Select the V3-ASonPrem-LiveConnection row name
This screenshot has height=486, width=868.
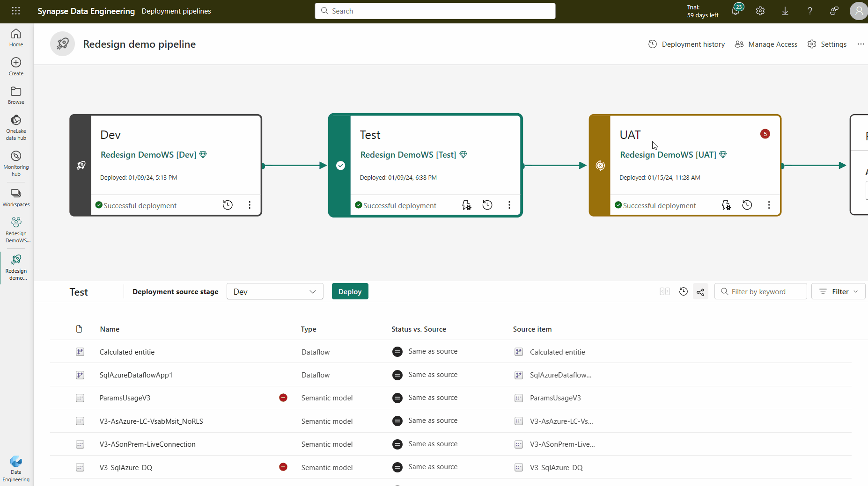147,444
